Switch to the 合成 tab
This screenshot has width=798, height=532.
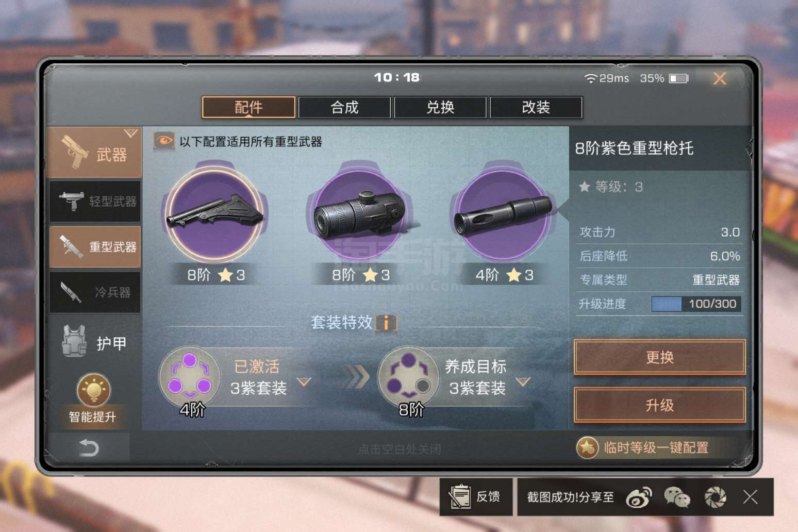(344, 107)
